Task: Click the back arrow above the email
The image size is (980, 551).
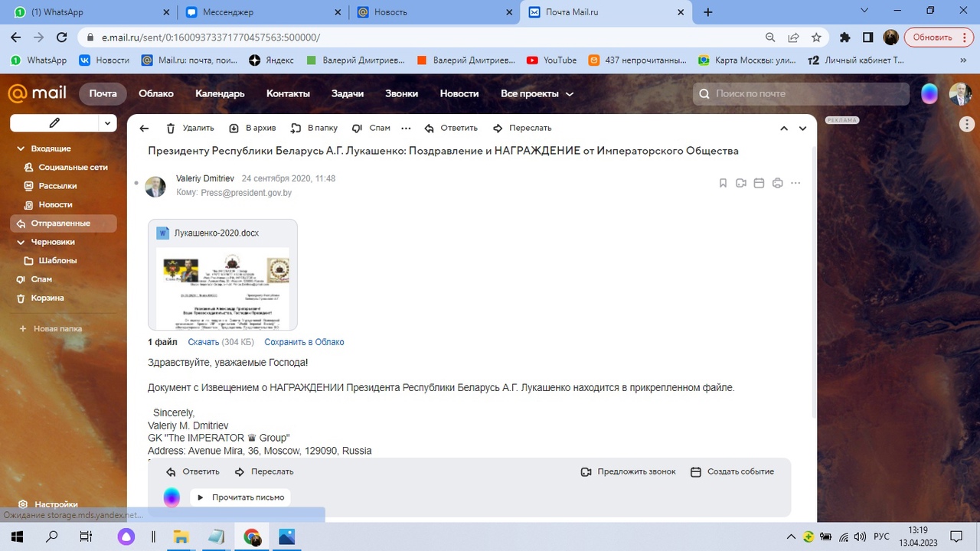Action: point(144,129)
